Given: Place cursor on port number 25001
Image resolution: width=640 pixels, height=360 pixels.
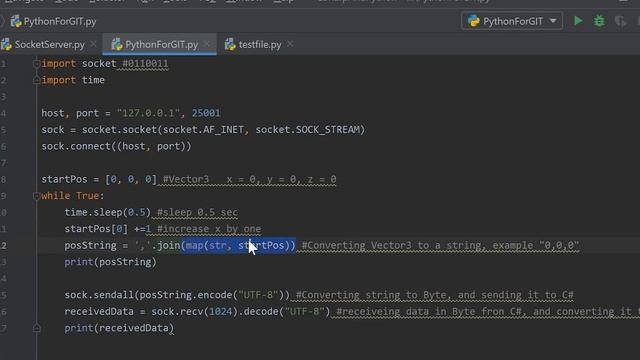Looking at the screenshot, I should pyautogui.click(x=206, y=113).
